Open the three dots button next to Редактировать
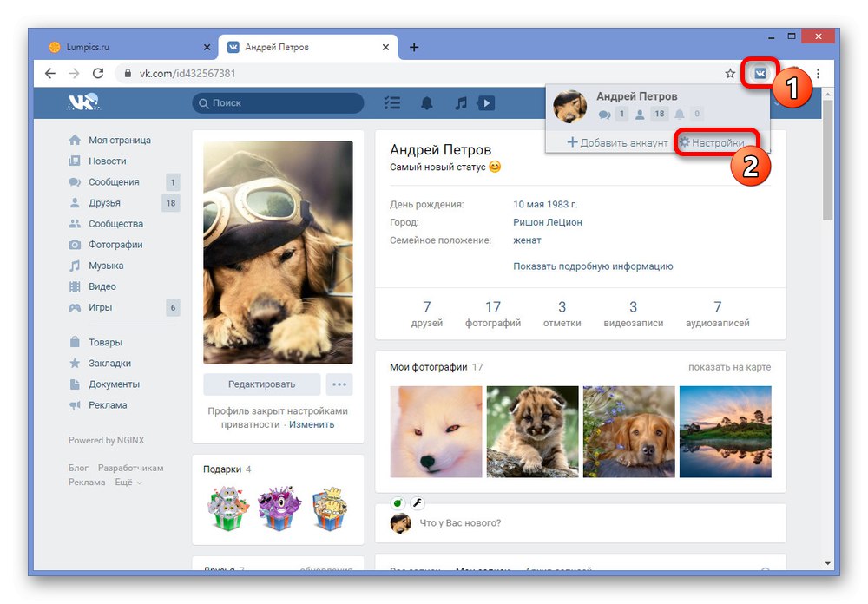The image size is (868, 604). click(x=339, y=384)
